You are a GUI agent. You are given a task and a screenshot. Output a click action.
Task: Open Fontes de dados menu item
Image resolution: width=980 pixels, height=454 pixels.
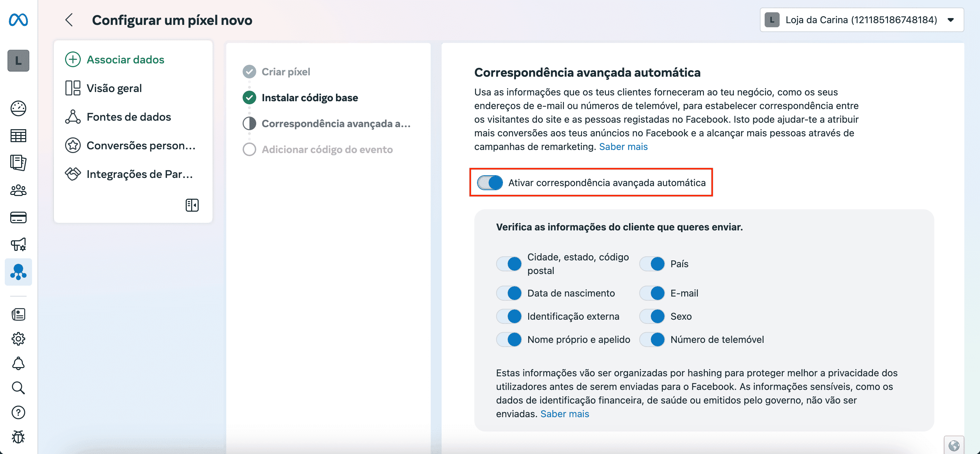coord(128,117)
